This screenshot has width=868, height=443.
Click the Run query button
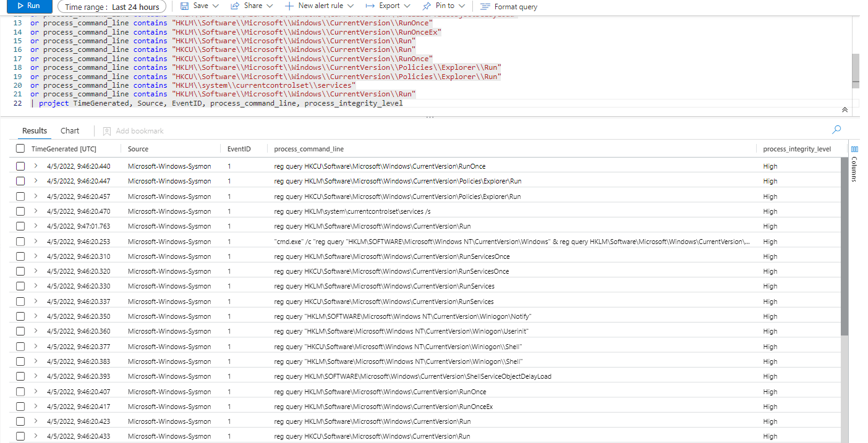(x=28, y=6)
